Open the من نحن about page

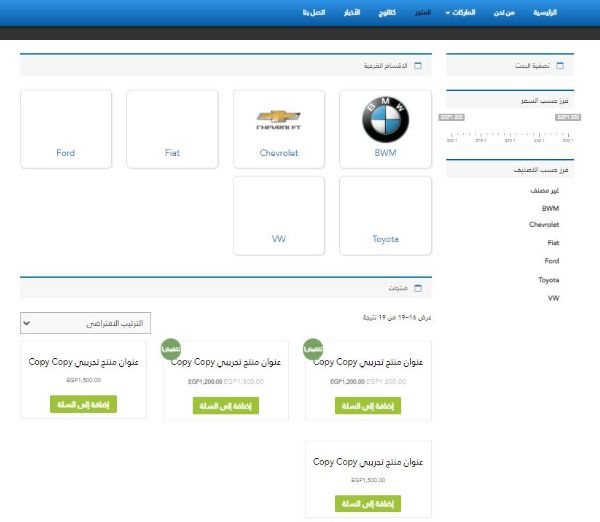pos(504,13)
